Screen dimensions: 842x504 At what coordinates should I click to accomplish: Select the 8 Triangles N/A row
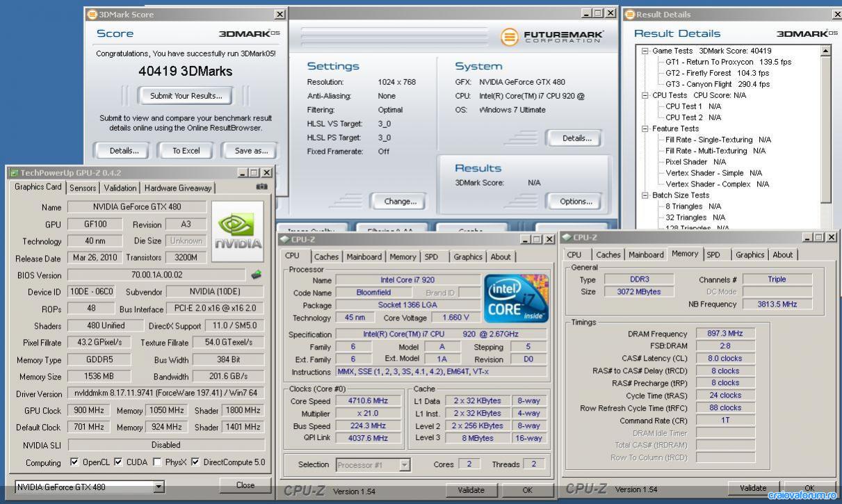point(693,206)
